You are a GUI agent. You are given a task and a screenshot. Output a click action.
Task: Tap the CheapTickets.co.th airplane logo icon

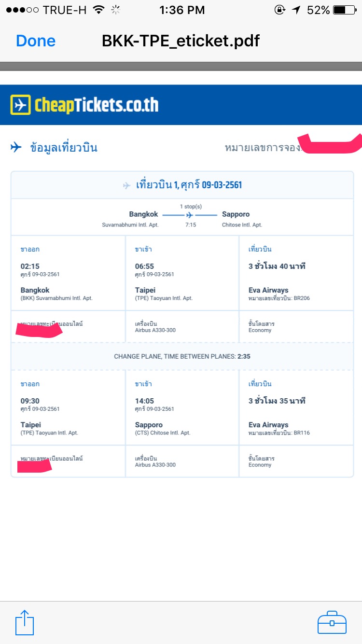tap(20, 105)
